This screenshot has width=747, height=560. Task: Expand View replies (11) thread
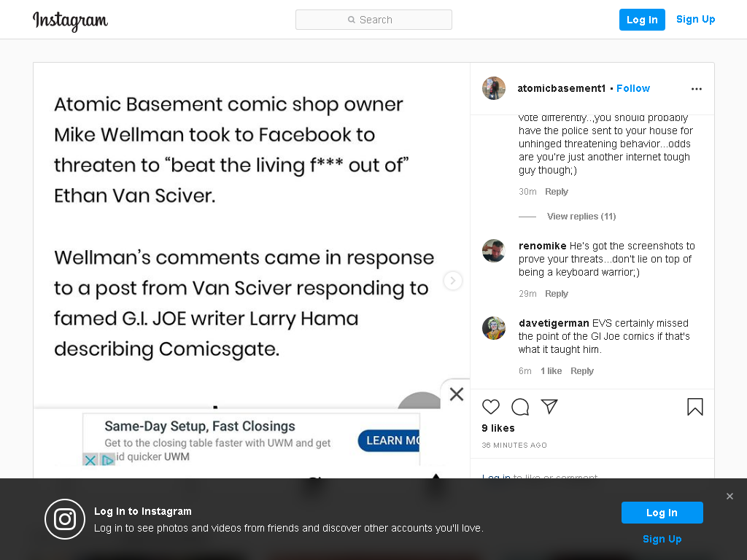[x=581, y=216]
